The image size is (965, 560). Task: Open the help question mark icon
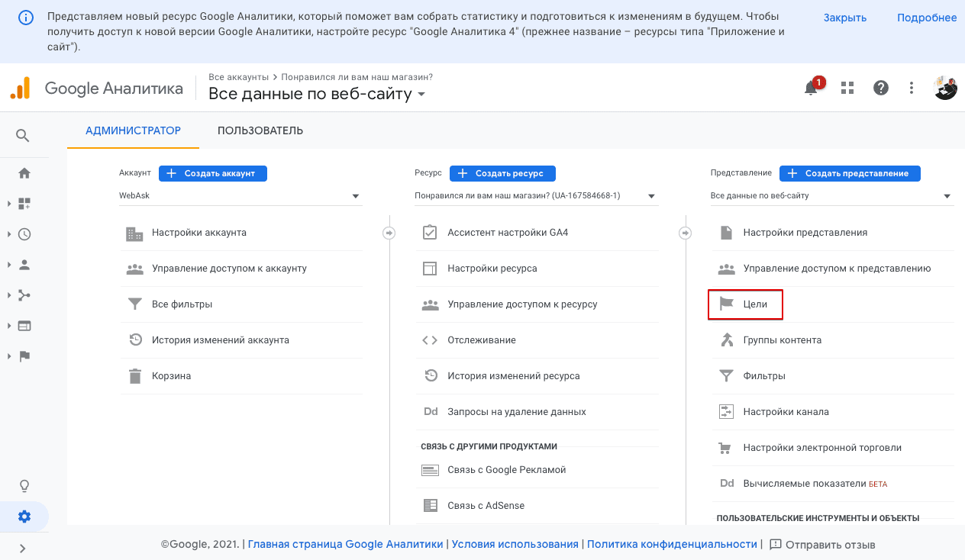(881, 88)
